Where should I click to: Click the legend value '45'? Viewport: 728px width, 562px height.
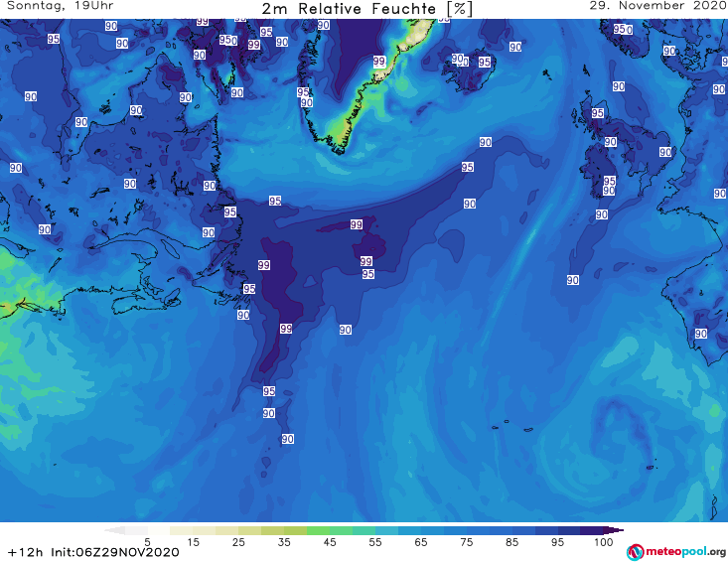[330, 542]
